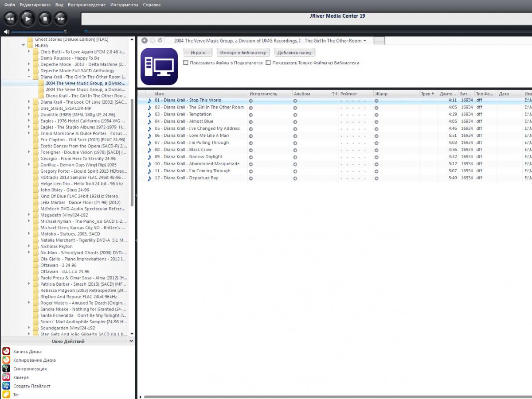
Task: Click the Играть button
Action: click(198, 52)
